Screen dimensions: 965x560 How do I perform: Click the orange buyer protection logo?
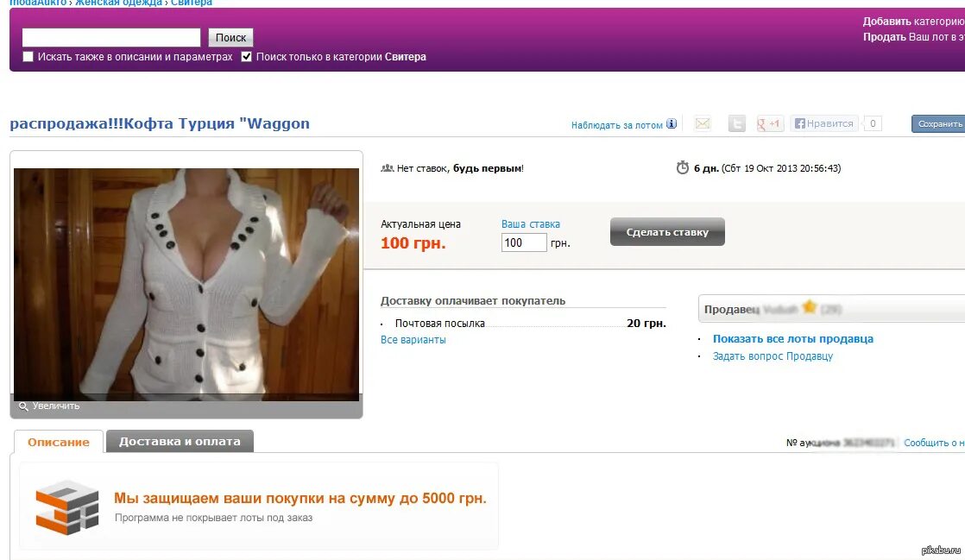(x=67, y=507)
